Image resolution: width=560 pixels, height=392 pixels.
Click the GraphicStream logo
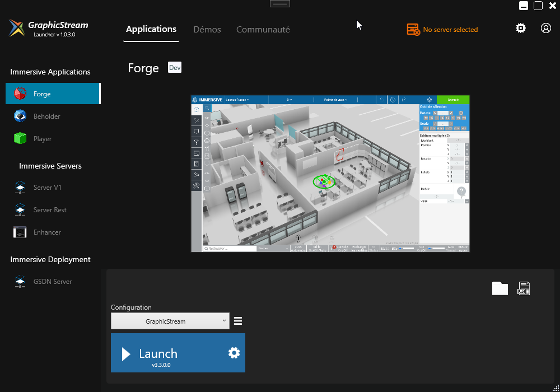pyautogui.click(x=17, y=28)
